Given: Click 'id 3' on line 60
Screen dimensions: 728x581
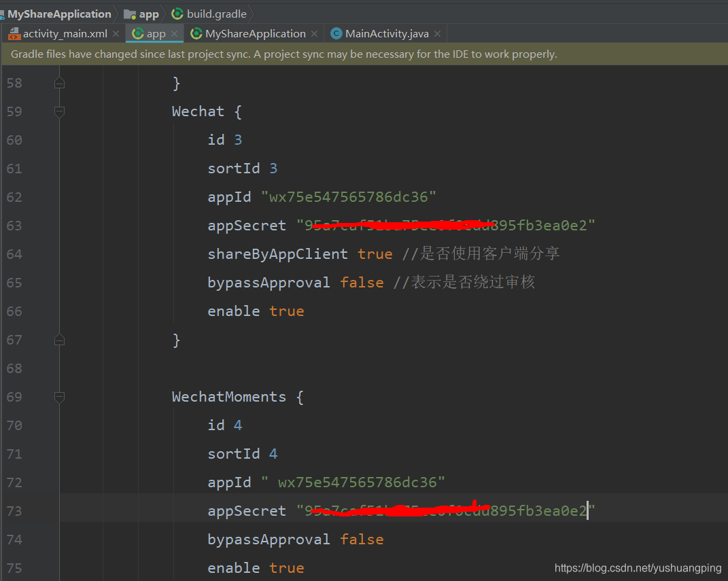Looking at the screenshot, I should tap(225, 140).
